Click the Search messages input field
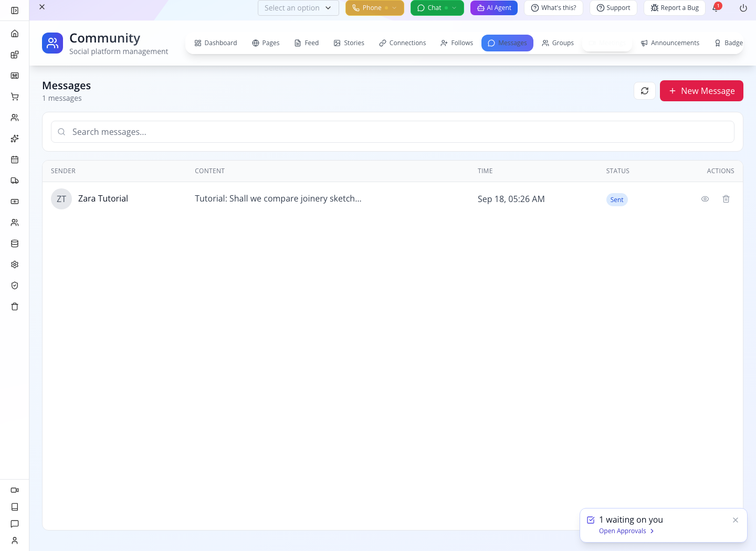The image size is (756, 551). click(393, 132)
